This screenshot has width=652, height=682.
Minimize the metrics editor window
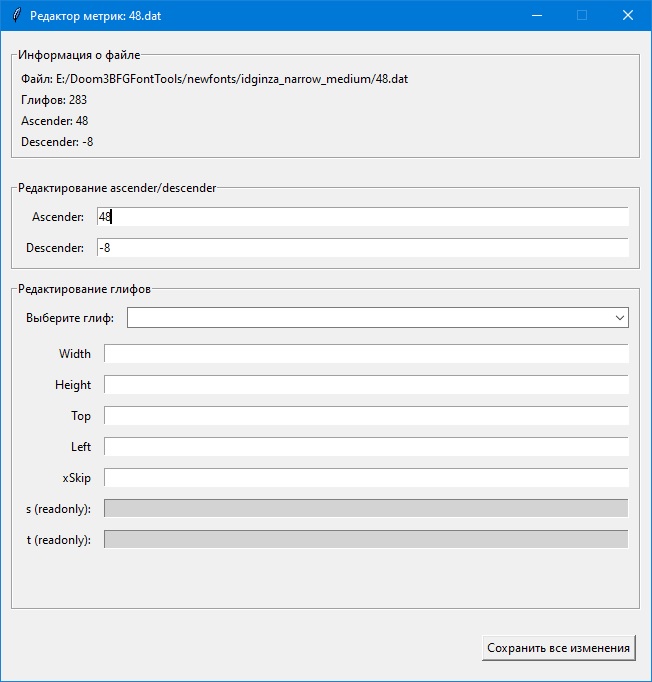tap(537, 15)
